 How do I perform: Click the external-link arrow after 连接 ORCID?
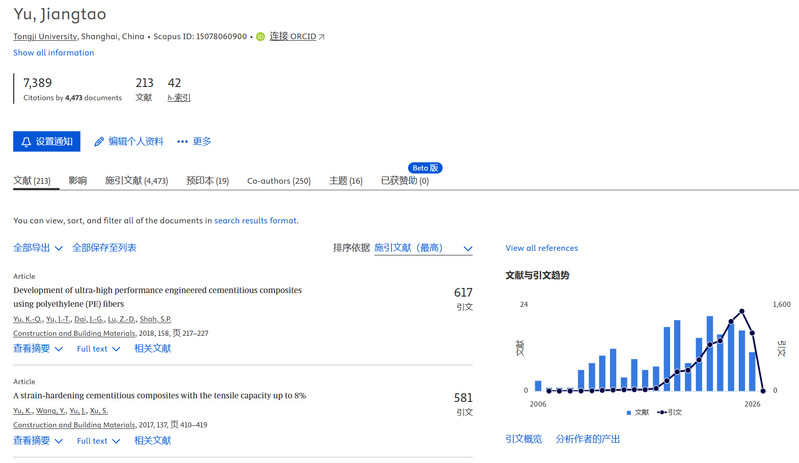(x=321, y=37)
